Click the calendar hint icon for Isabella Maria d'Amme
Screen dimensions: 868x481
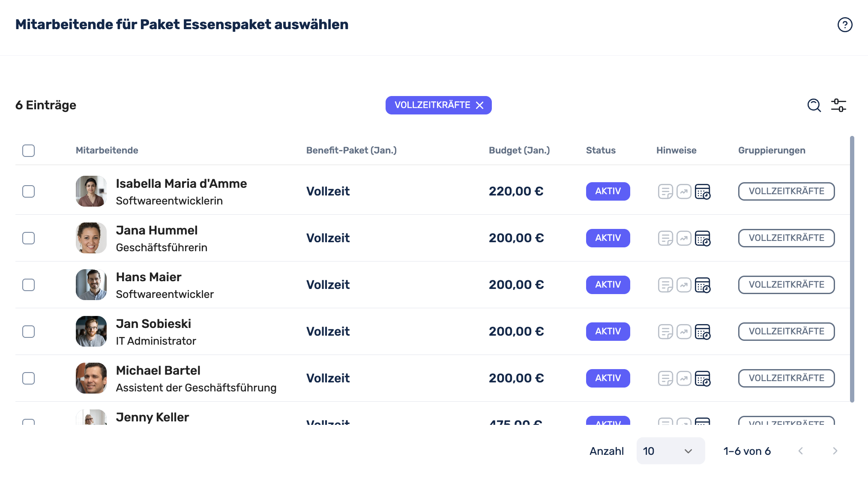703,192
